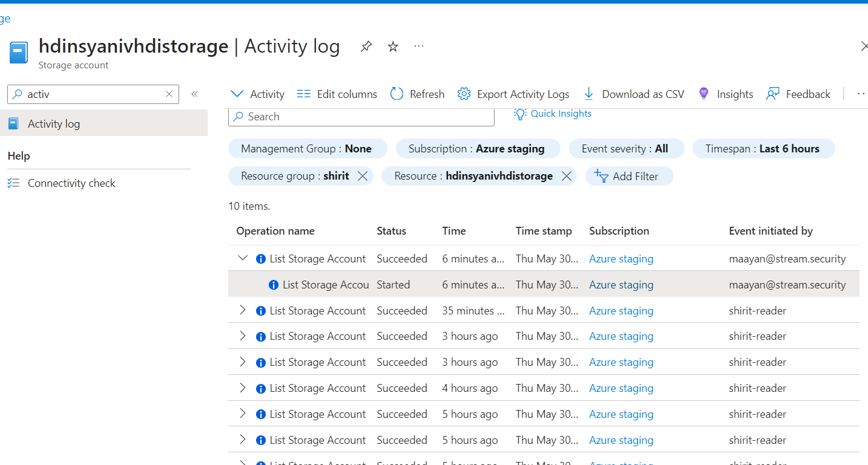Click the '10 items.' count text
This screenshot has width=868, height=465.
(249, 206)
